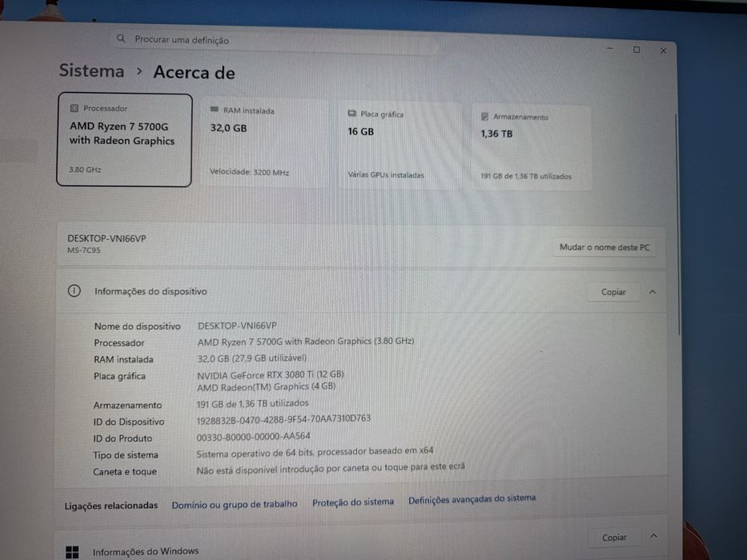Copy the device information

point(612,292)
